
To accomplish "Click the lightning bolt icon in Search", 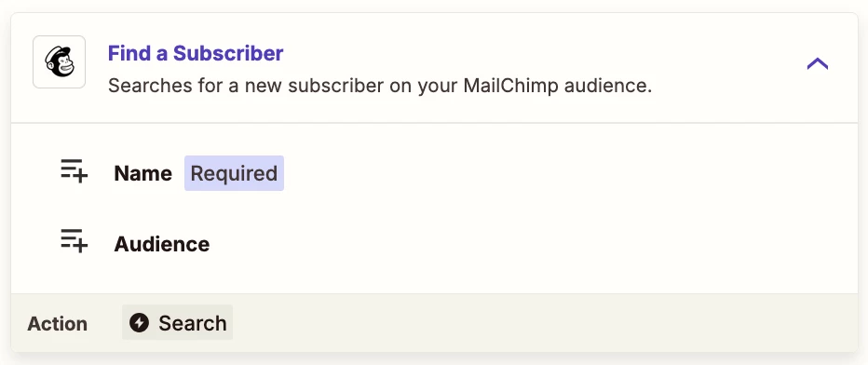I will click(140, 322).
